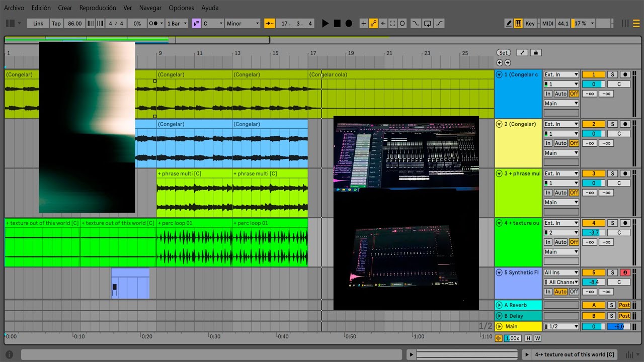Viewport: 644px width, 362px height.
Task: Open track 1 Ext. In input dropdown
Action: click(x=561, y=74)
